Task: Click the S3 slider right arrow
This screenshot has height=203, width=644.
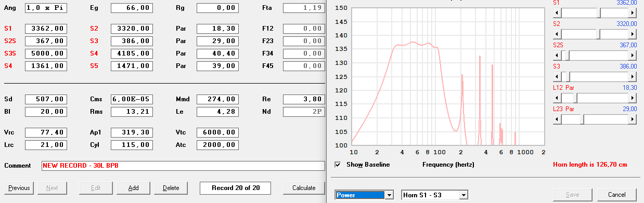Action: (x=633, y=76)
